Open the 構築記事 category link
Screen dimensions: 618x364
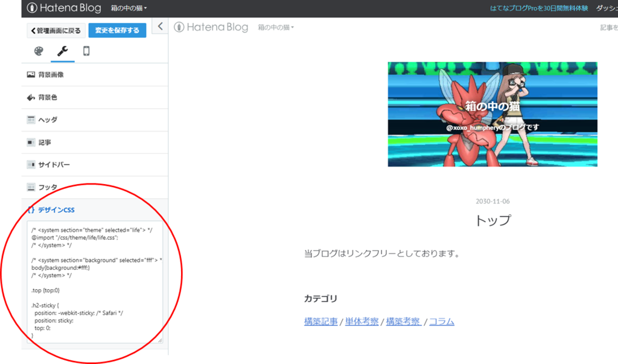(x=321, y=322)
